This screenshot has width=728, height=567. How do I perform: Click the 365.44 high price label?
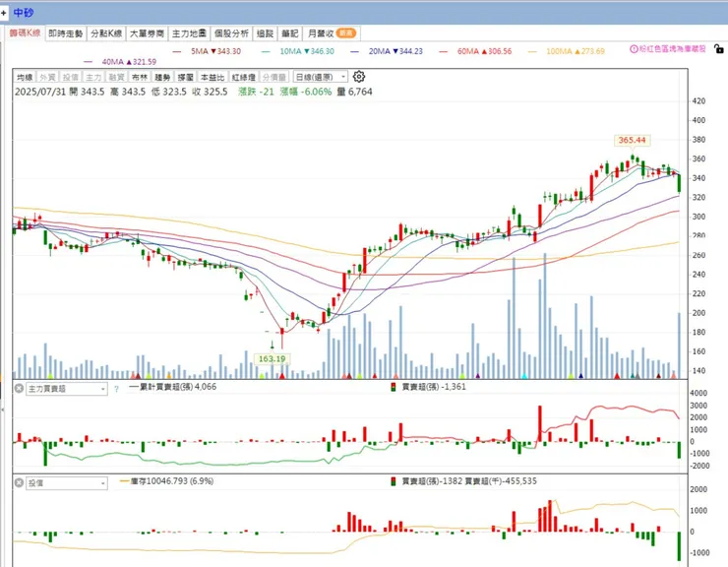(632, 140)
